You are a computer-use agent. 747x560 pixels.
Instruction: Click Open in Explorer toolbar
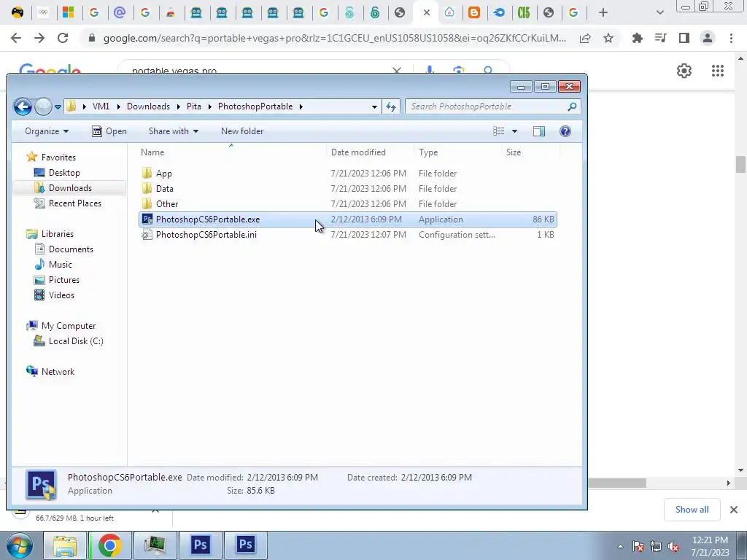109,131
